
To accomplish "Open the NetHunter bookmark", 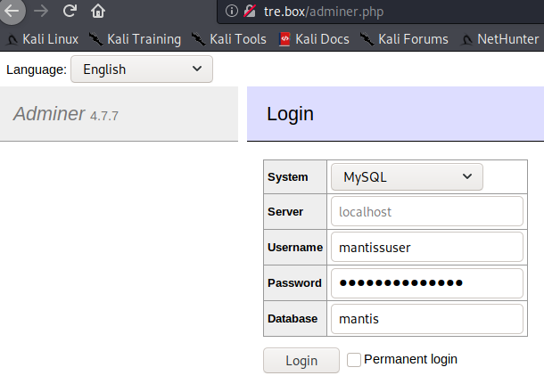I will [499, 39].
